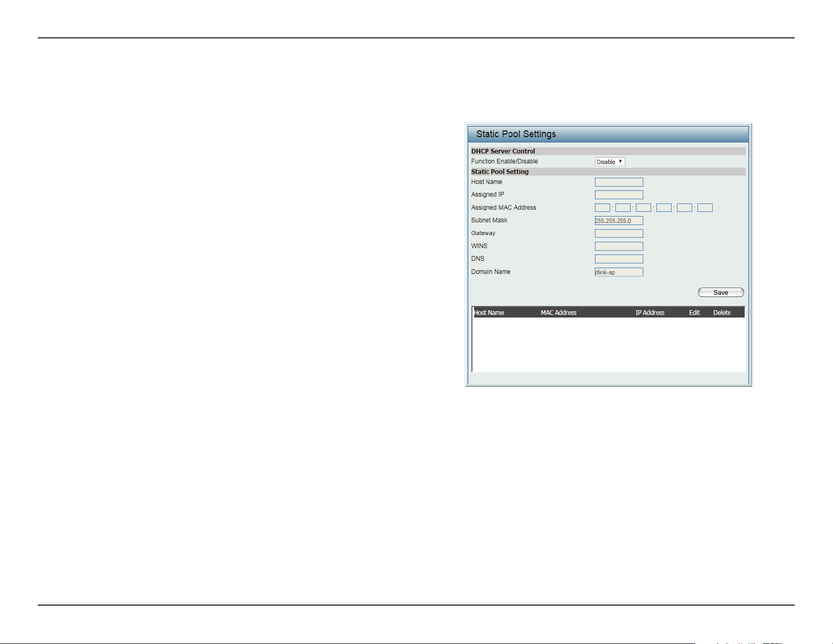This screenshot has width=833, height=644.
Task: Click the IP Address column header
Action: tap(650, 312)
